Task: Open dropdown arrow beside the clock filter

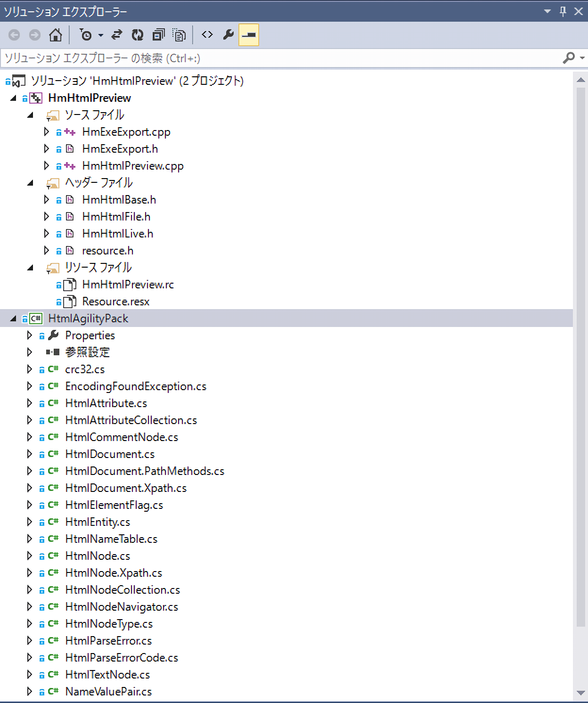Action: [100, 35]
